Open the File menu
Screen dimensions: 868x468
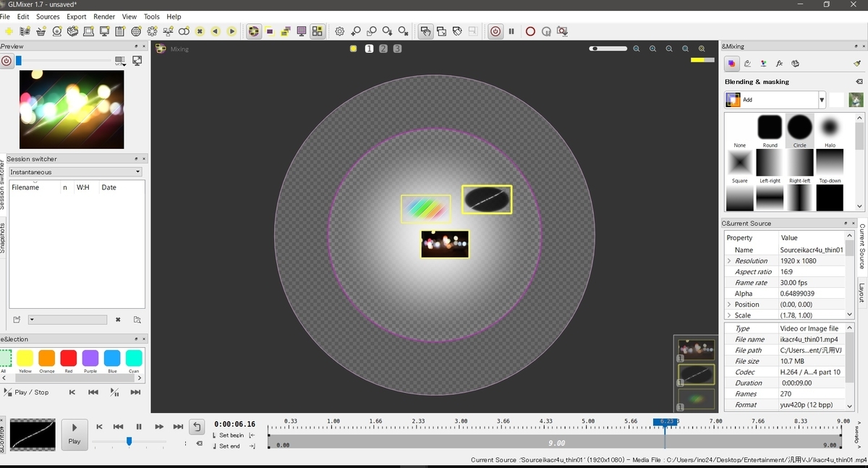pyautogui.click(x=4, y=17)
